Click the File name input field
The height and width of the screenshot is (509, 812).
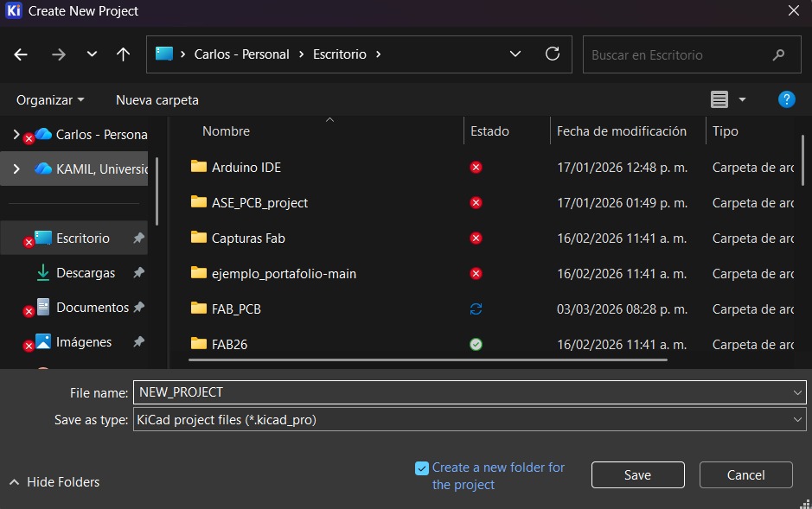click(463, 392)
